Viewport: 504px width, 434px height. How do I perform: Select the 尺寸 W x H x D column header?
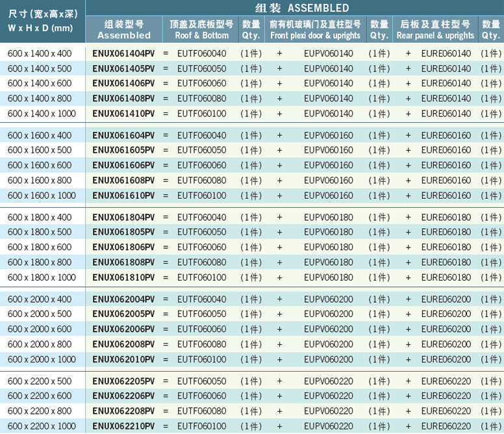[40, 21]
